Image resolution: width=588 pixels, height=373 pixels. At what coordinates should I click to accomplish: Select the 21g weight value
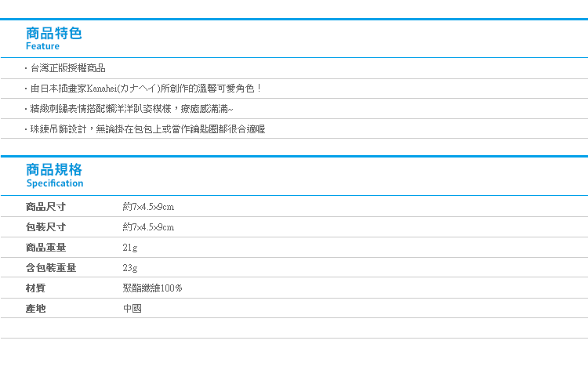point(130,248)
